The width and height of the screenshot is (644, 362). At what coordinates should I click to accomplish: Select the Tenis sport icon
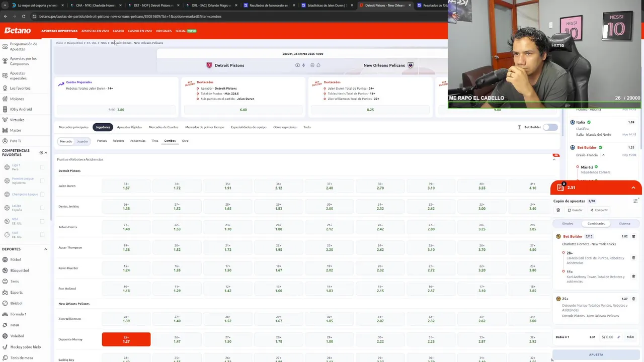pyautogui.click(x=5, y=282)
